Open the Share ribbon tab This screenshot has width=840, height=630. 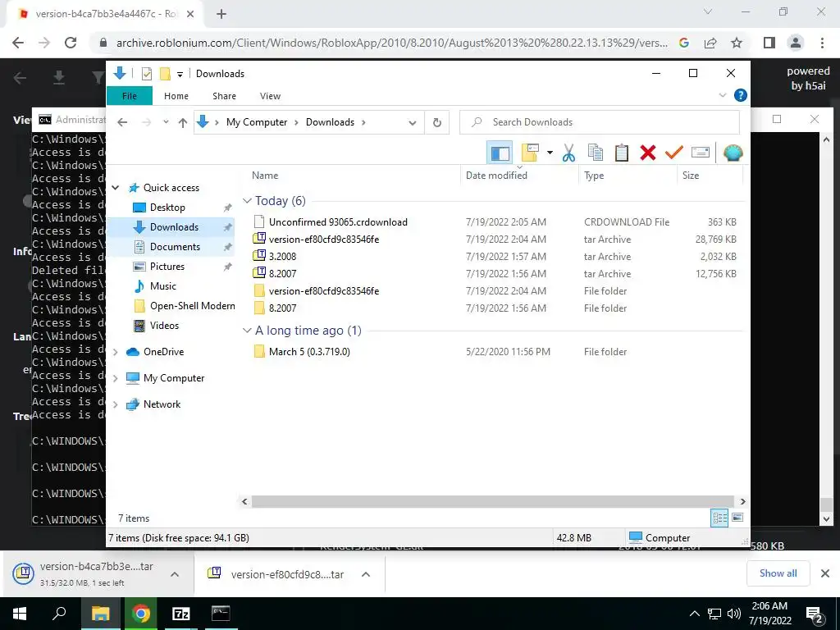point(224,96)
